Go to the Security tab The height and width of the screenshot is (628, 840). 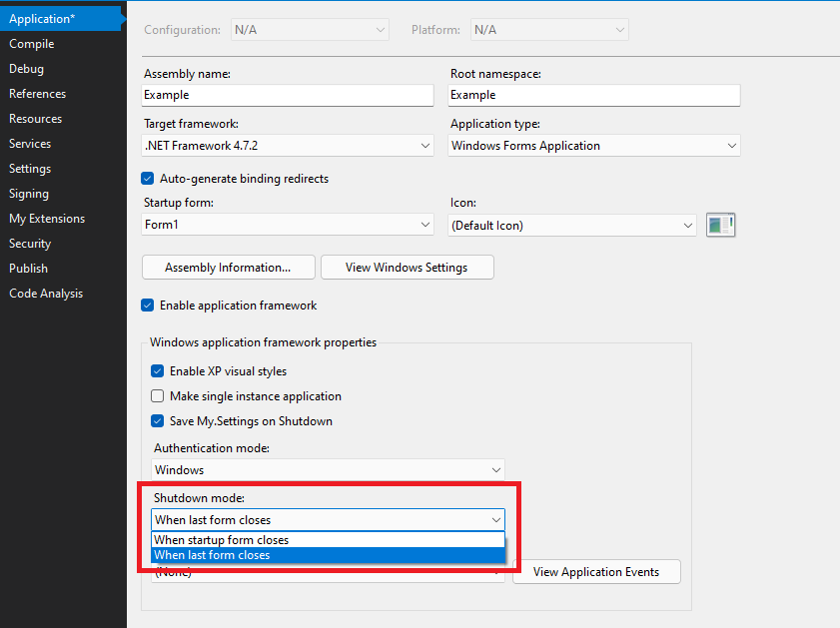(x=61, y=244)
